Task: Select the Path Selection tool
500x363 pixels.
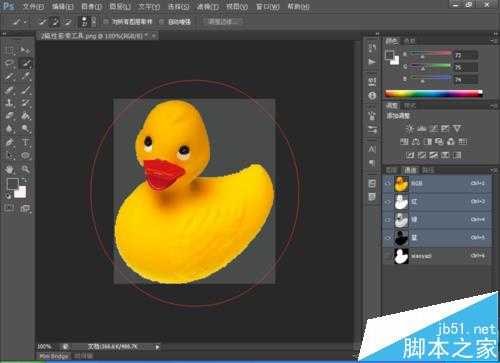Action: pos(10,156)
